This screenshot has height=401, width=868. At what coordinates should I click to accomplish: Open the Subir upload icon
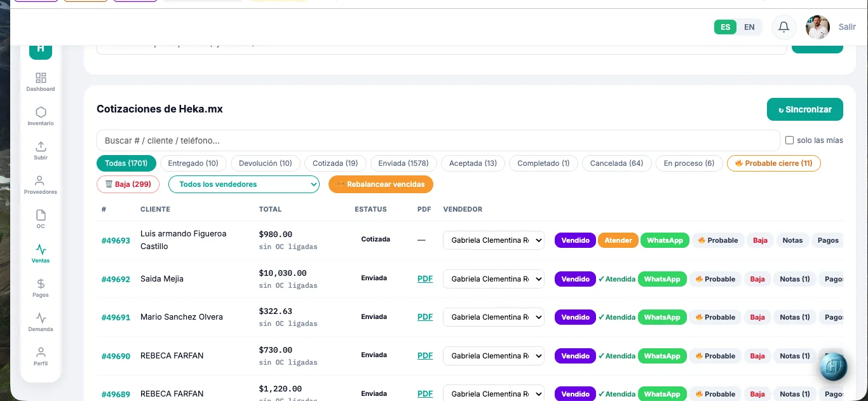coord(41,150)
